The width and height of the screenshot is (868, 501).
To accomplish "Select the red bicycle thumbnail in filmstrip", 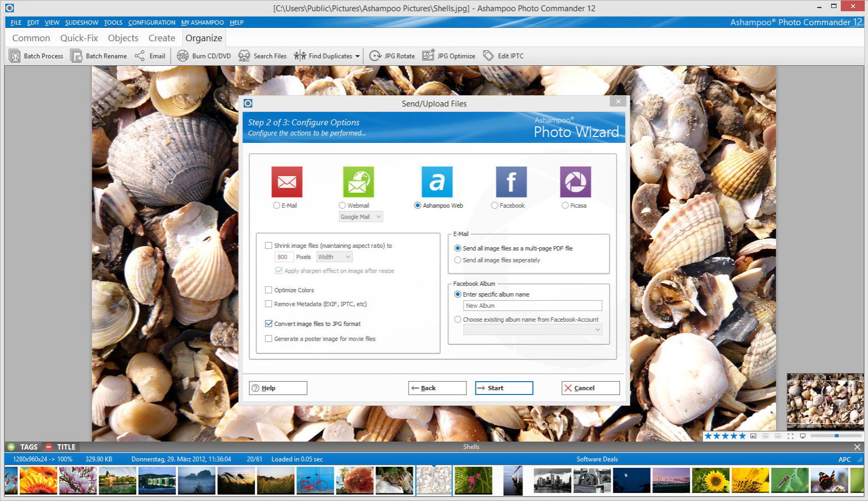I will point(316,480).
